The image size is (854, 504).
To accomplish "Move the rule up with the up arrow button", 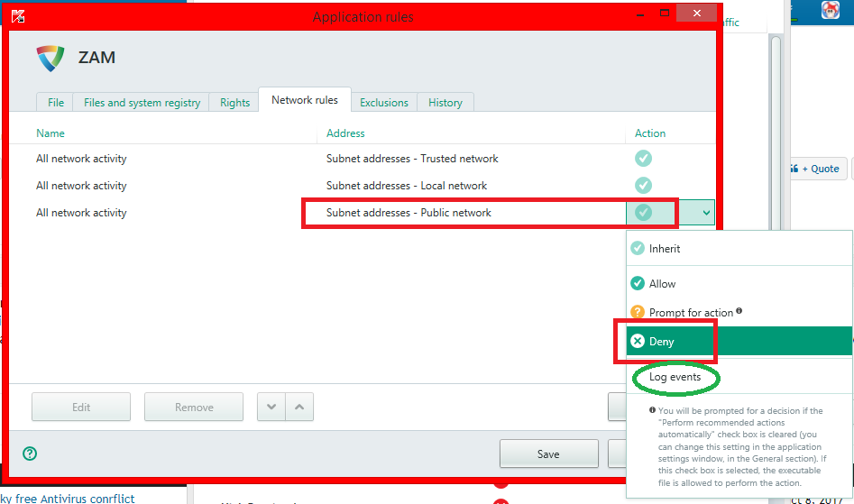I will click(x=299, y=407).
